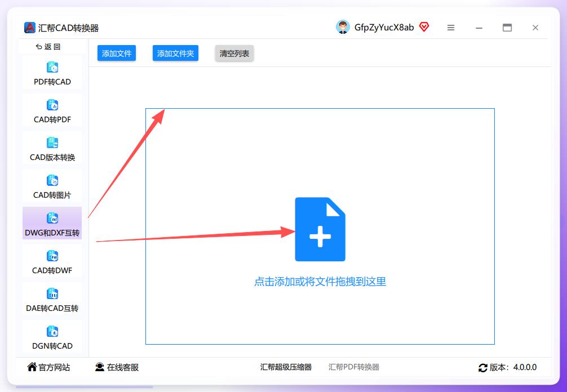Viewport: 567px width, 392px height.
Task: Select the CAD转PDF label
Action: pos(52,119)
